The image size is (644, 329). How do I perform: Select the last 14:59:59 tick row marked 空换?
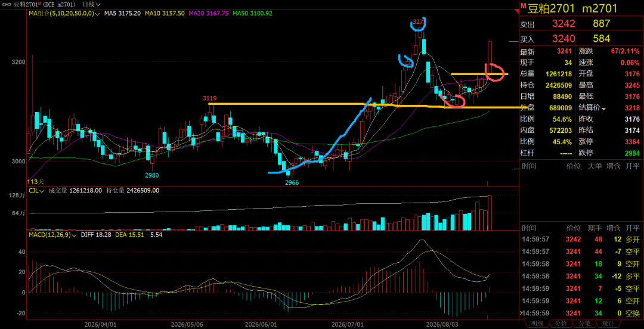tap(580, 314)
